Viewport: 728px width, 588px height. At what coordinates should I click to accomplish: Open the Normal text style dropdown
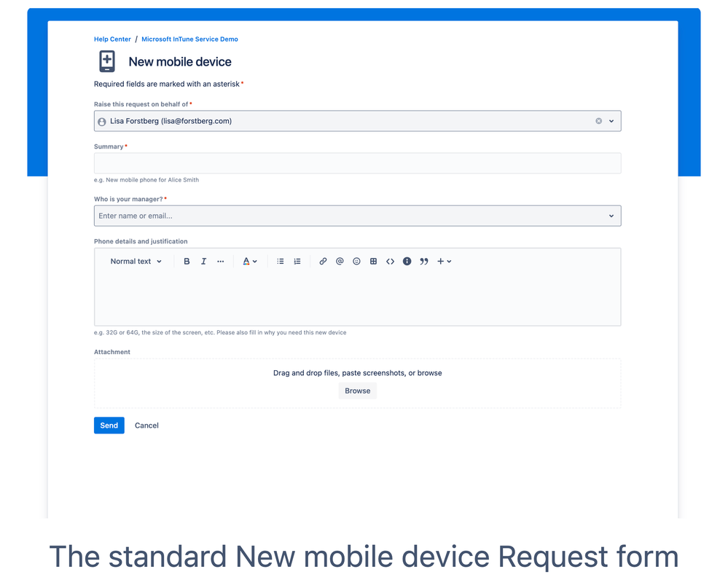pyautogui.click(x=135, y=261)
